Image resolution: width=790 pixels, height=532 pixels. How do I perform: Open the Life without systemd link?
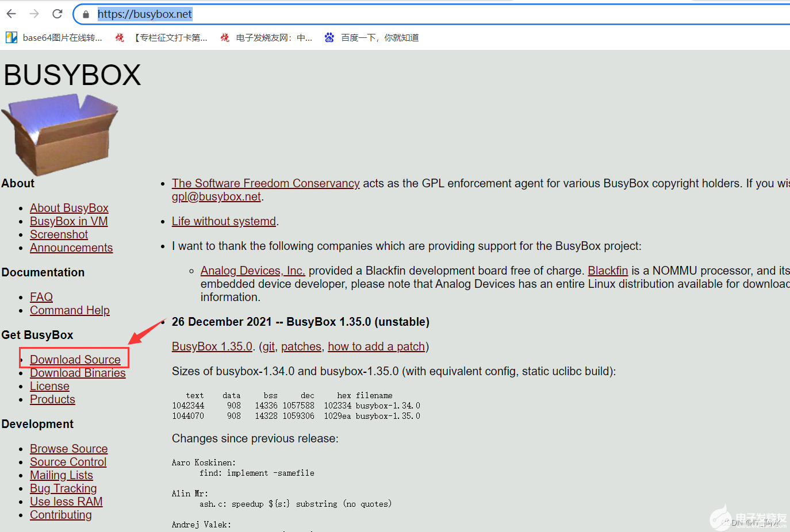(x=224, y=221)
